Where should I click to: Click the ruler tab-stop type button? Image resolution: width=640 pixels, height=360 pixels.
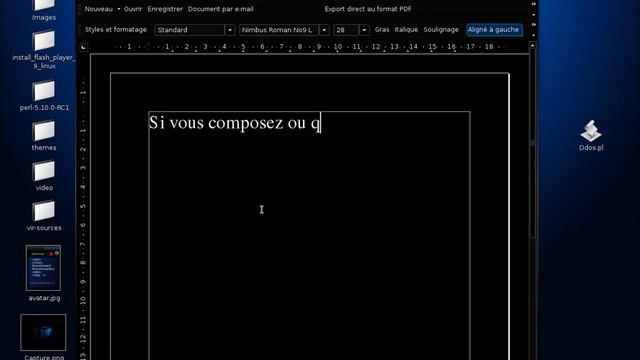click(83, 47)
